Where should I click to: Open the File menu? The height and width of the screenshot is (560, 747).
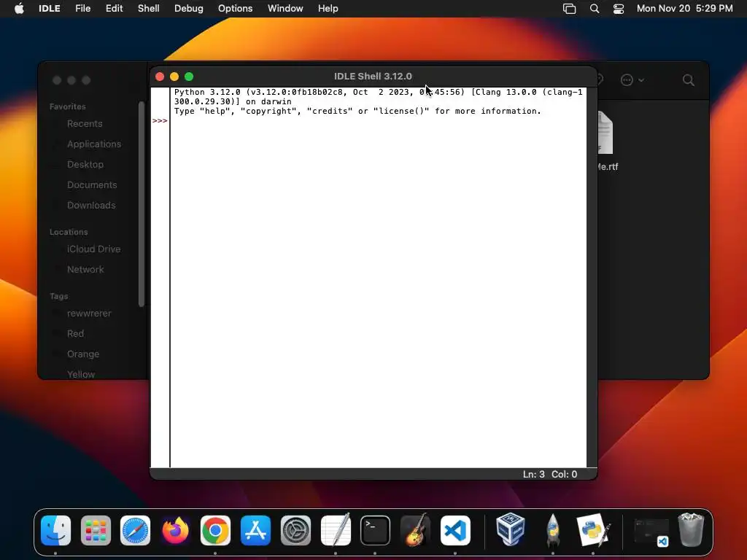coord(83,9)
